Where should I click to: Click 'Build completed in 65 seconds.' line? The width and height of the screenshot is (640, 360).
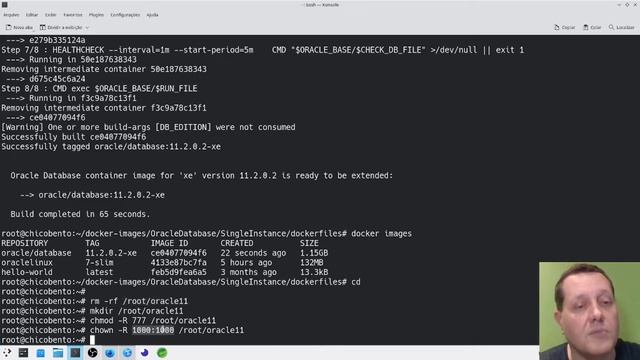click(x=80, y=214)
